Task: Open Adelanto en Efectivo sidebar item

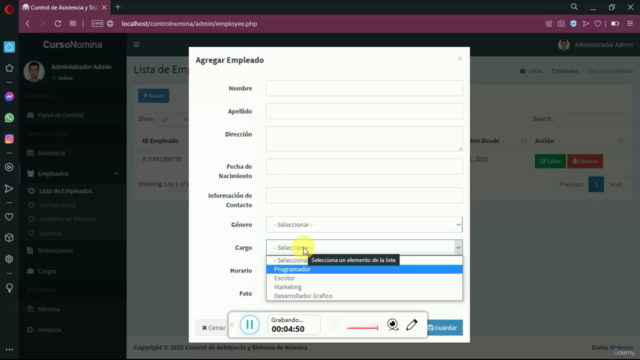Action: tap(67, 219)
